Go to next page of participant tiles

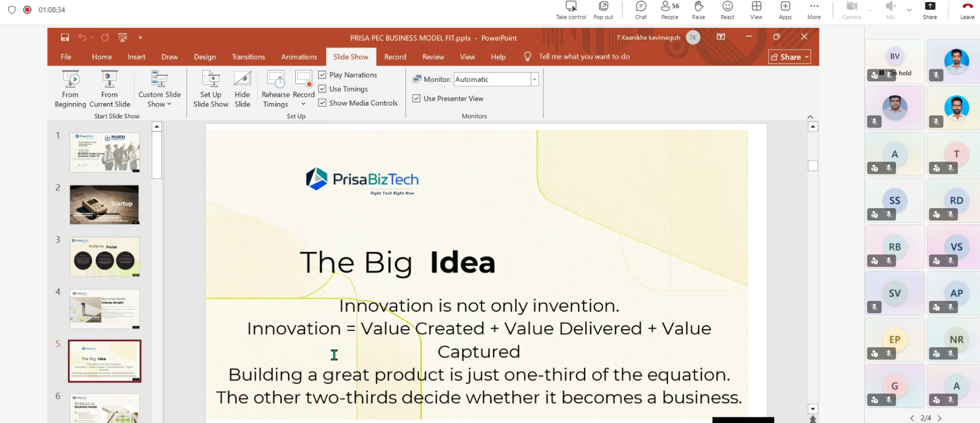pos(940,418)
